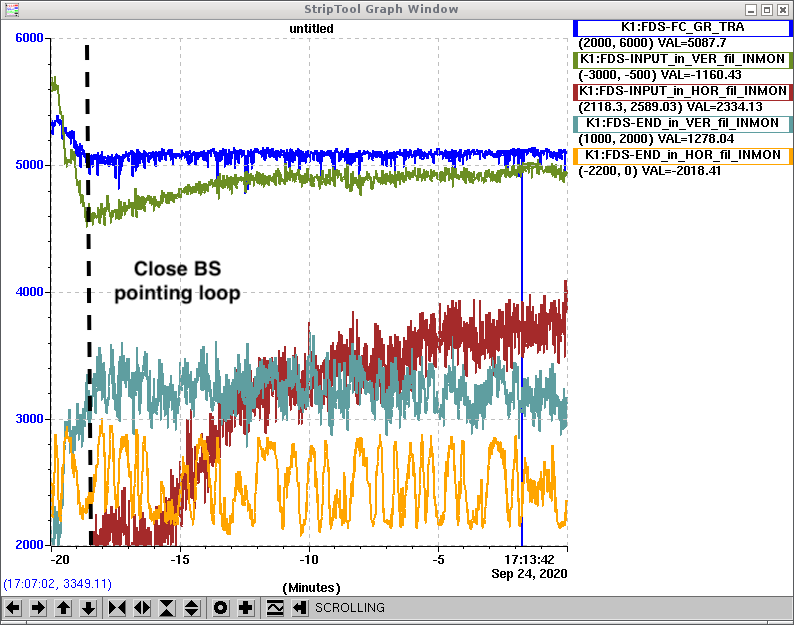Maximize the StripTool Graph Window

[x=767, y=10]
